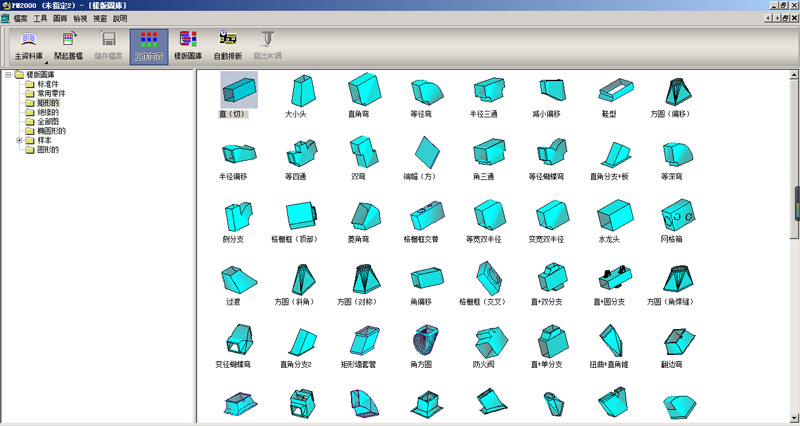Screen dimensions: 800x426
Task: Toggle the 工作內容 job contents view
Action: pyautogui.click(x=148, y=46)
